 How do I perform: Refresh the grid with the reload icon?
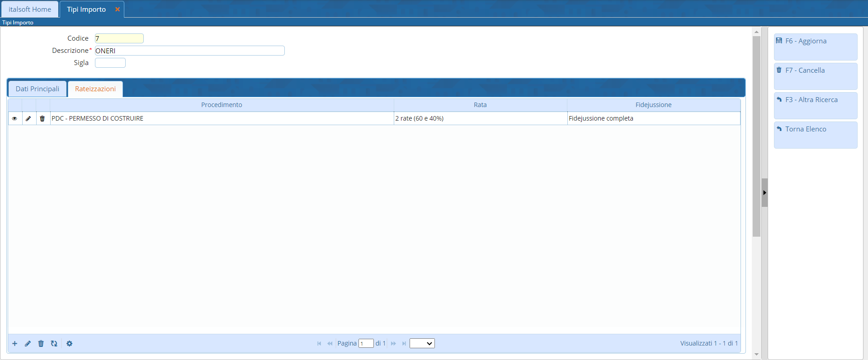54,344
